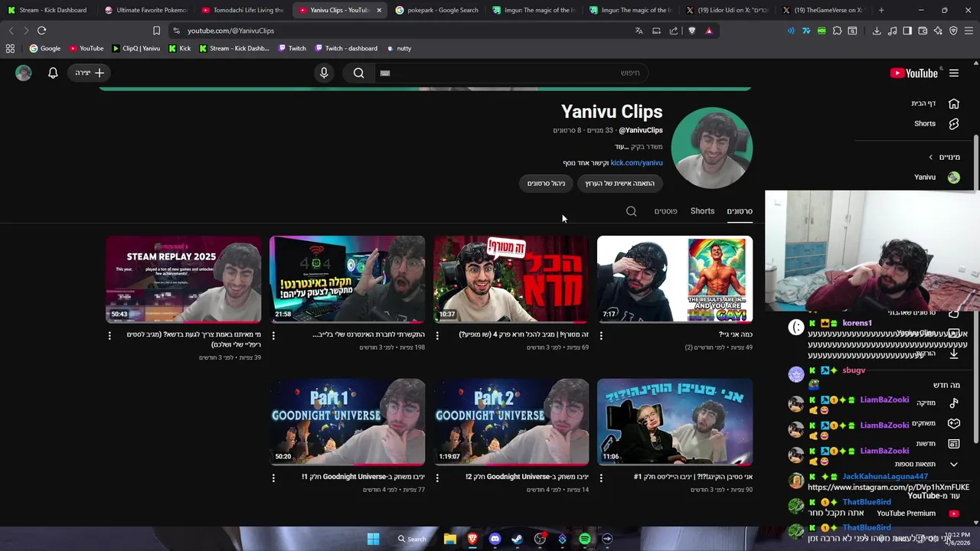
Task: Open the browser main menu
Action: point(969,31)
